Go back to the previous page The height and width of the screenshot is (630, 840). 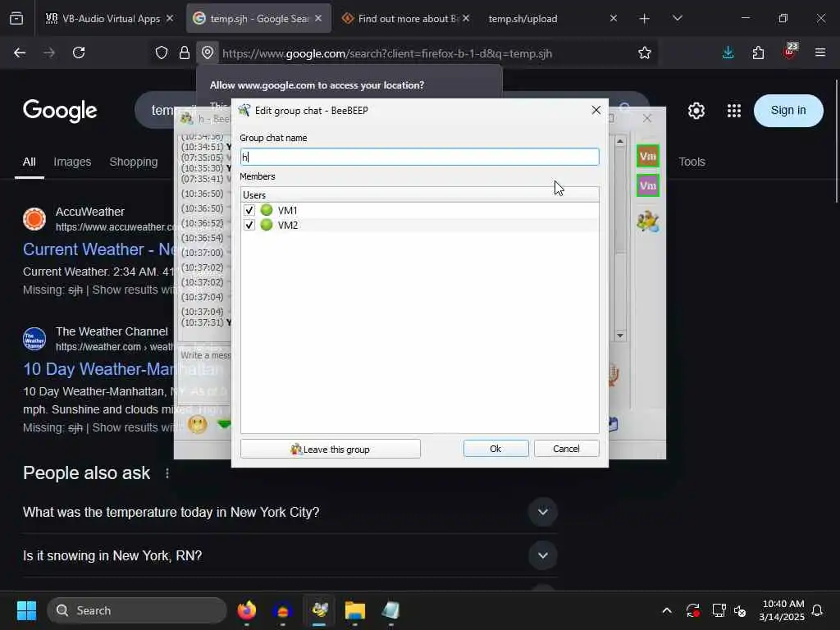[20, 52]
